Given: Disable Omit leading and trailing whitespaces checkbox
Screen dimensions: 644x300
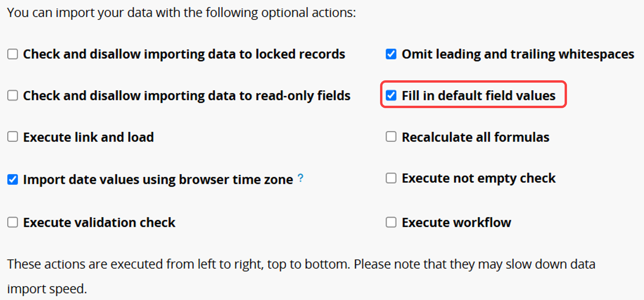Looking at the screenshot, I should [x=391, y=54].
